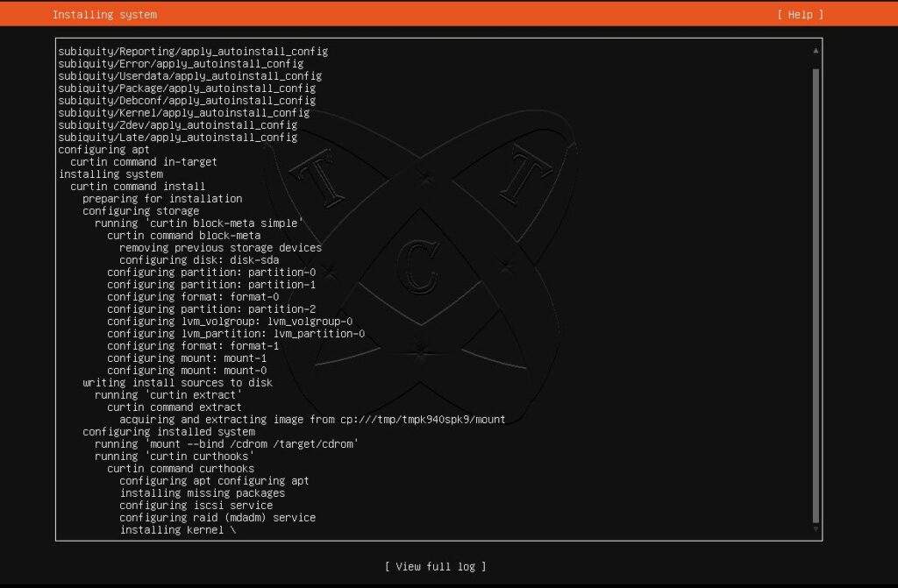Screen dimensions: 898x588
Task: Click the 'curtin command in-target' line
Action: [x=144, y=162]
